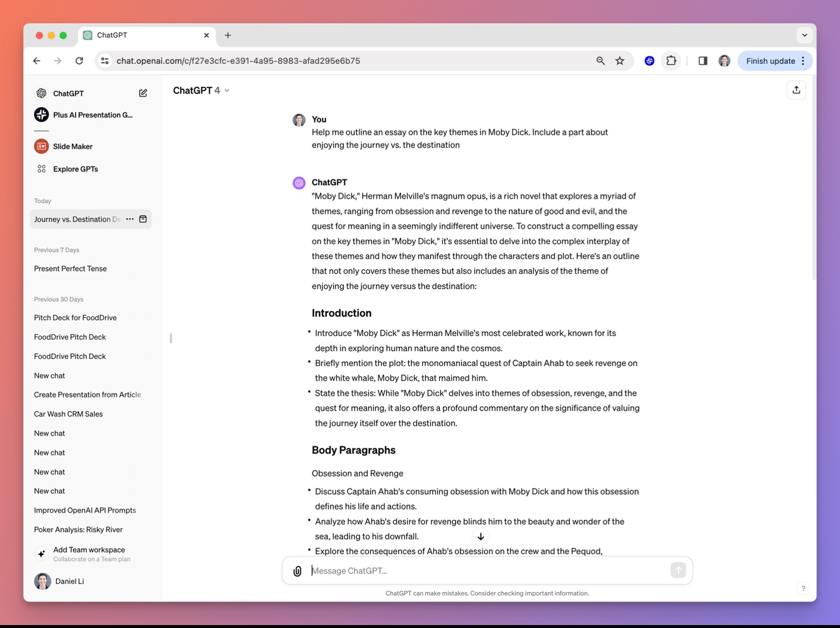Click the zoom magnifier icon in address bar
The height and width of the screenshot is (628, 840).
(600, 61)
